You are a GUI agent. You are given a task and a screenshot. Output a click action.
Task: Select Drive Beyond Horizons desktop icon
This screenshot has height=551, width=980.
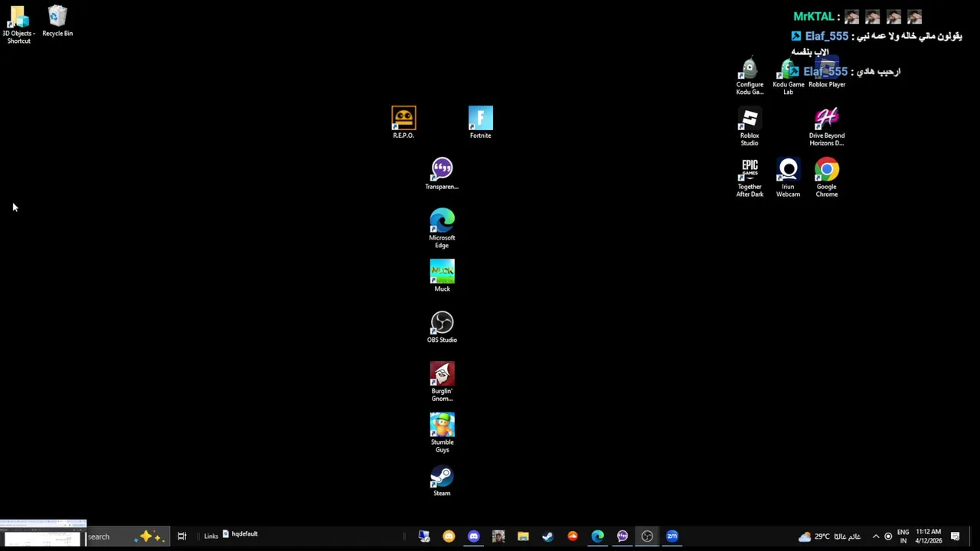click(x=827, y=127)
